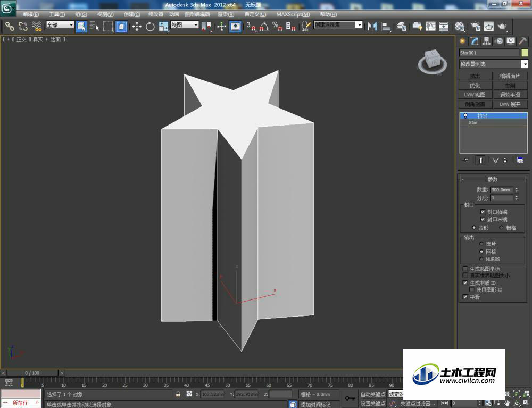Open the Material Editor icon
Viewport: 532px width, 408px height.
coord(460,26)
